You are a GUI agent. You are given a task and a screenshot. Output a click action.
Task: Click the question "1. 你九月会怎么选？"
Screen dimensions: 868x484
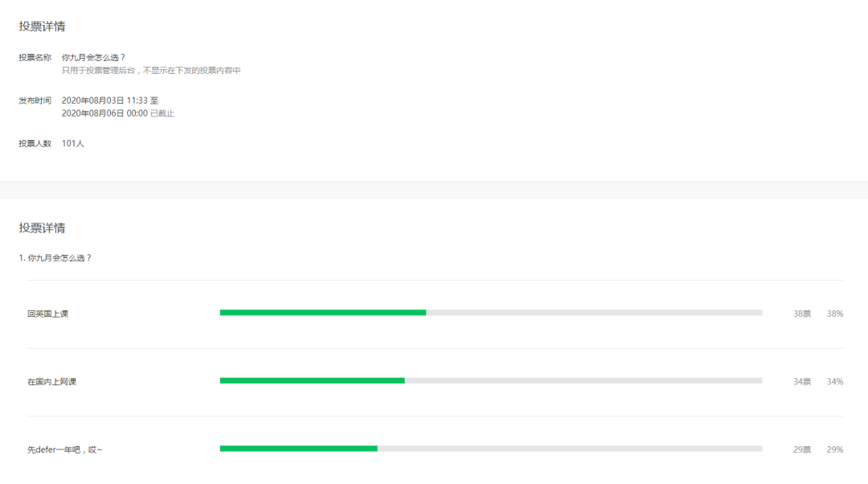tap(55, 258)
